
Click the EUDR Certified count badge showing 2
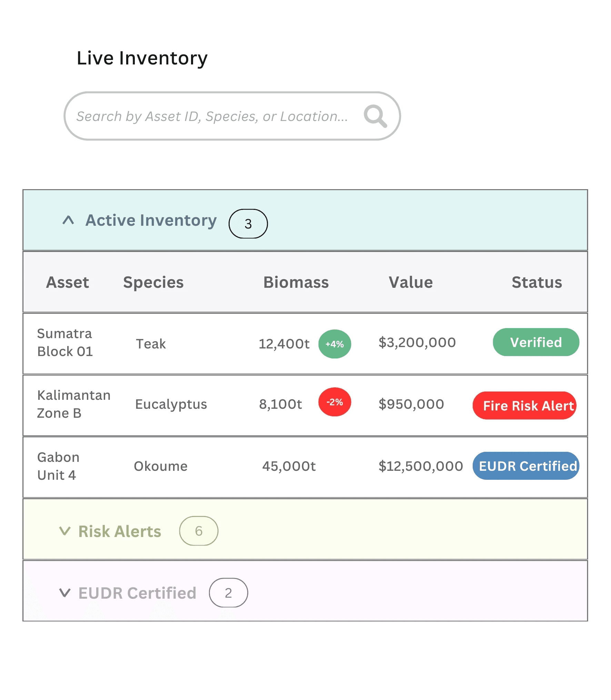228,593
